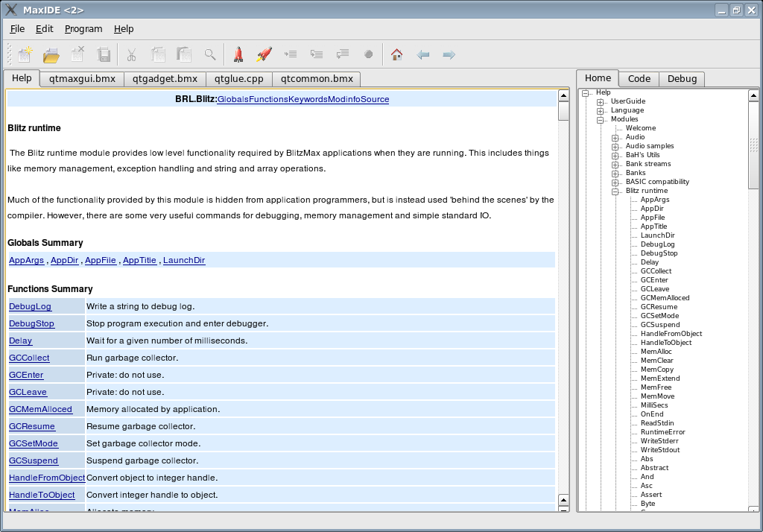Expand the Audio tree node
This screenshot has height=532, width=763.
(x=615, y=138)
